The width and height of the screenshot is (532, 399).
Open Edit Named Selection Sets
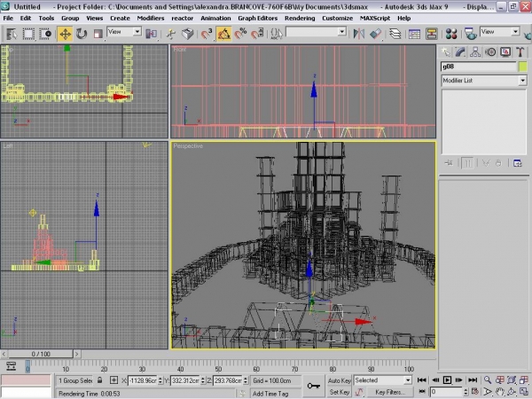277,34
